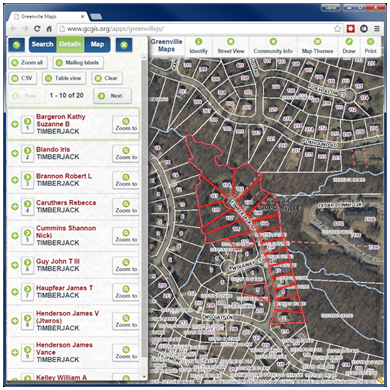Select the Draw tool
The height and width of the screenshot is (390, 390).
(x=349, y=46)
